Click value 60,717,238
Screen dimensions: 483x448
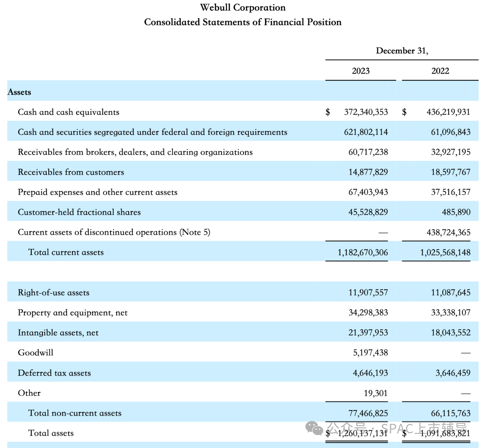pos(368,152)
